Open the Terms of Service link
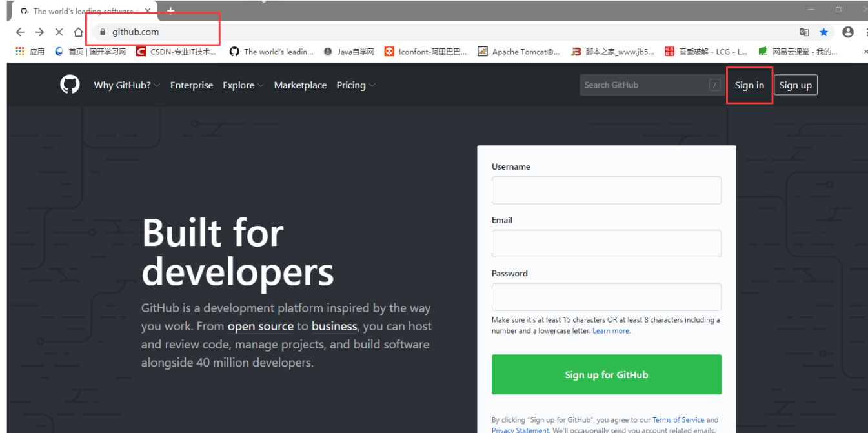This screenshot has height=433, width=868. tap(678, 420)
